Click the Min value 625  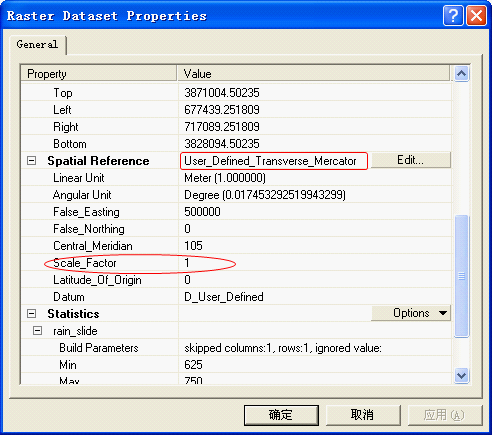[x=193, y=365]
